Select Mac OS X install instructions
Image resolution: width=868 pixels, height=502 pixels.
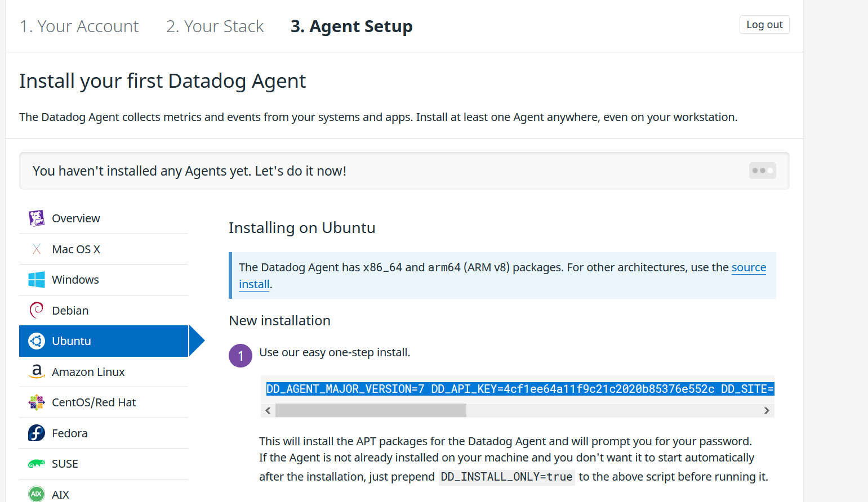104,249
